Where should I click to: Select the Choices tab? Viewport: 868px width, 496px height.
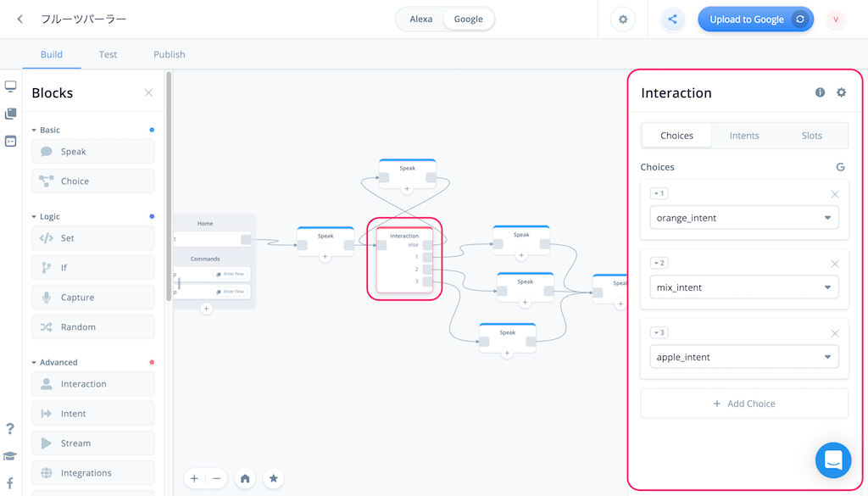[676, 136]
